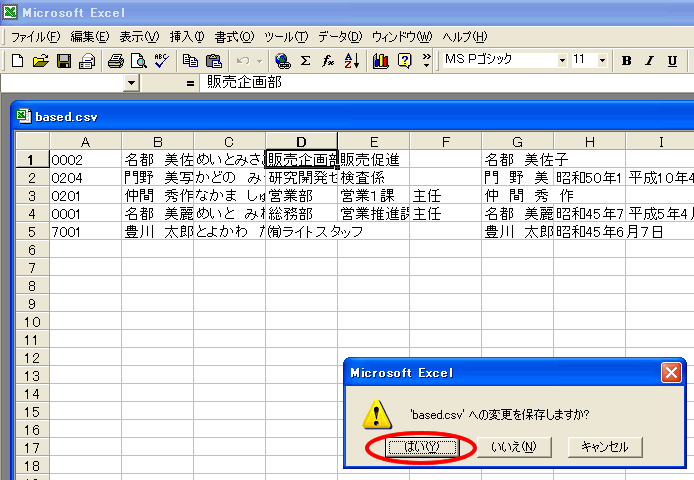The image size is (694, 480).
Task: Click cell A5 containing 7001
Action: click(85, 232)
